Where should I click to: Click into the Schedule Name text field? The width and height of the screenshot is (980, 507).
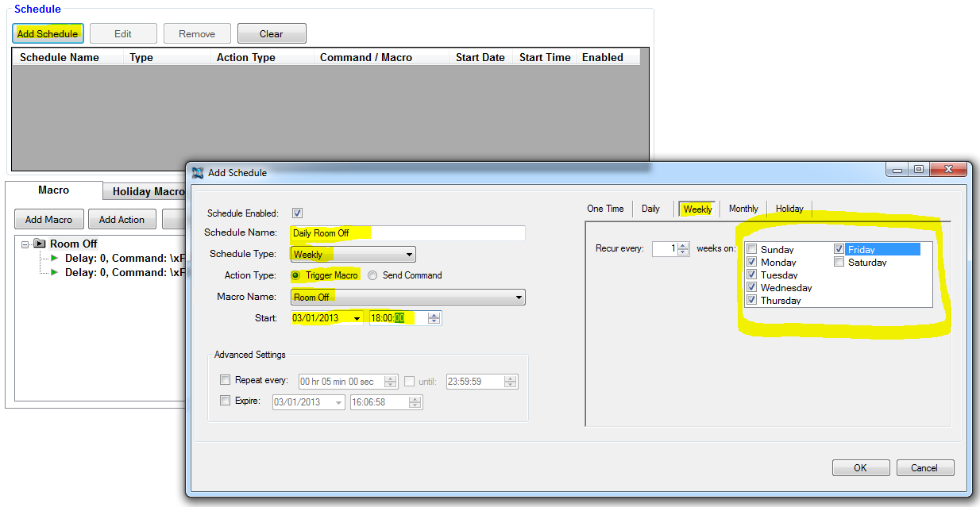(x=445, y=233)
